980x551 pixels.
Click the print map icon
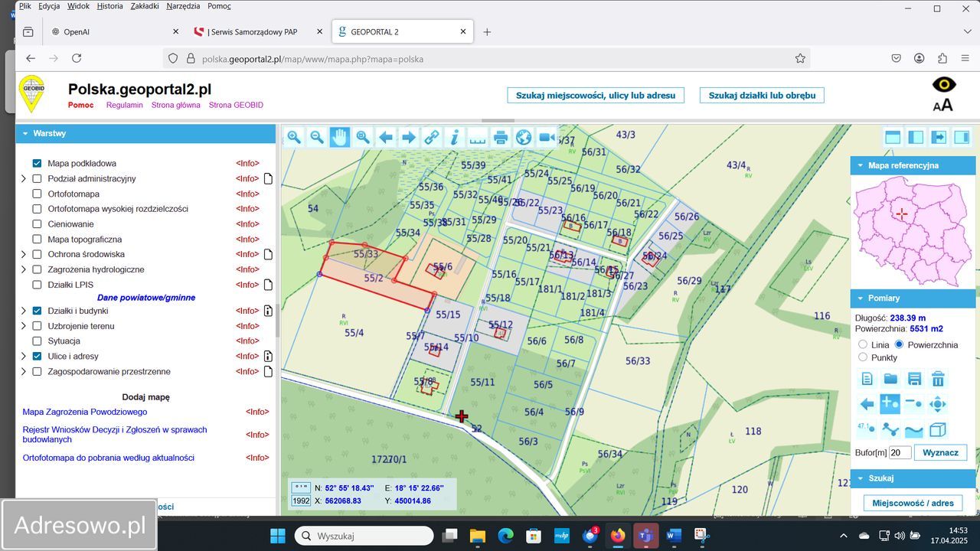pyautogui.click(x=501, y=137)
